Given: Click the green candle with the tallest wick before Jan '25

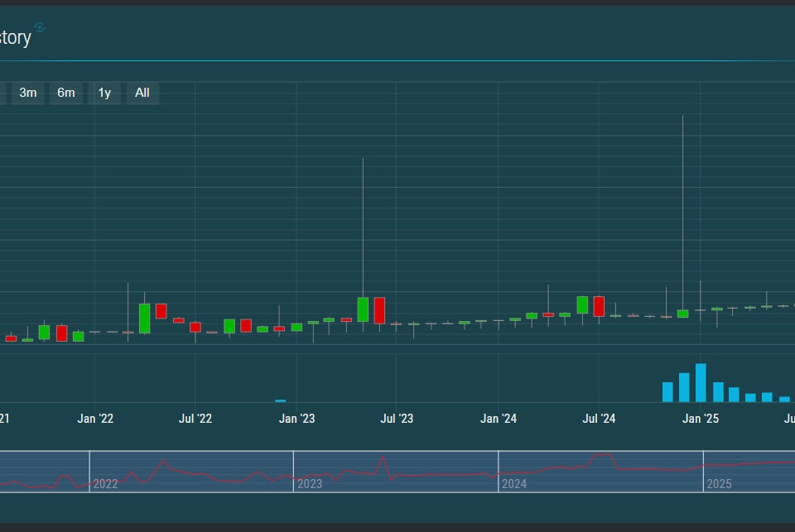Looking at the screenshot, I should click(683, 314).
